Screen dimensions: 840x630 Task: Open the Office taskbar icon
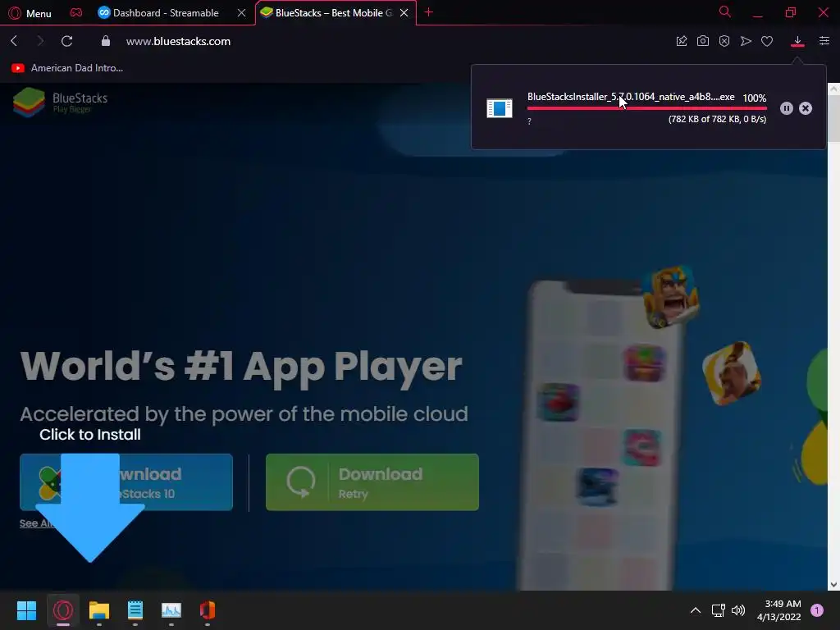pyautogui.click(x=208, y=610)
